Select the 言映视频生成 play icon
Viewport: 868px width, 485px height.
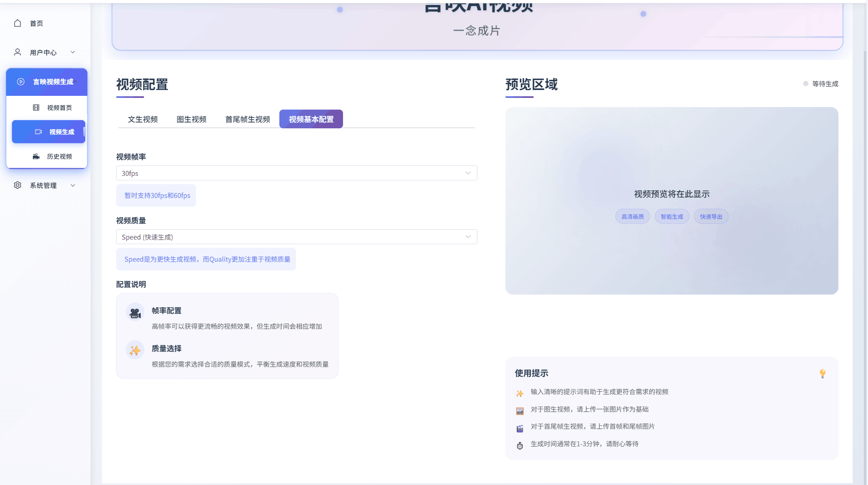(x=21, y=82)
